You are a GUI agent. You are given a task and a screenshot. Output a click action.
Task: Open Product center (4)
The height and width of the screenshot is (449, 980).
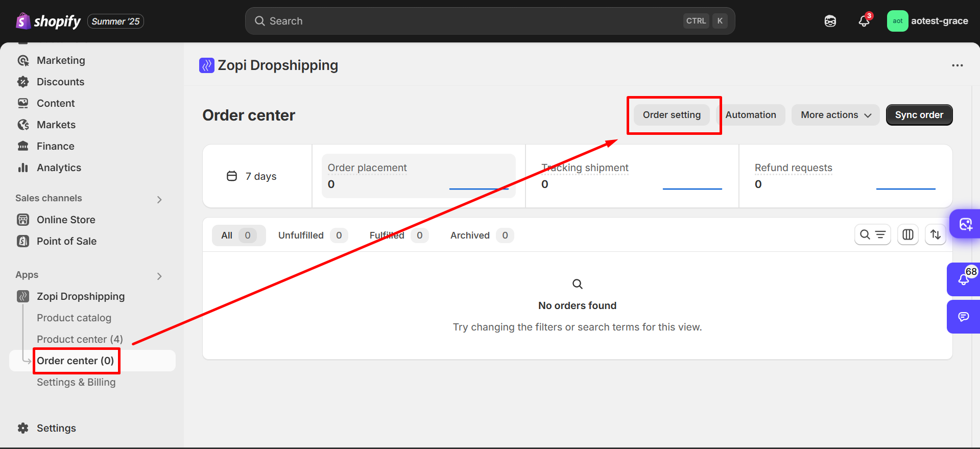click(x=80, y=339)
